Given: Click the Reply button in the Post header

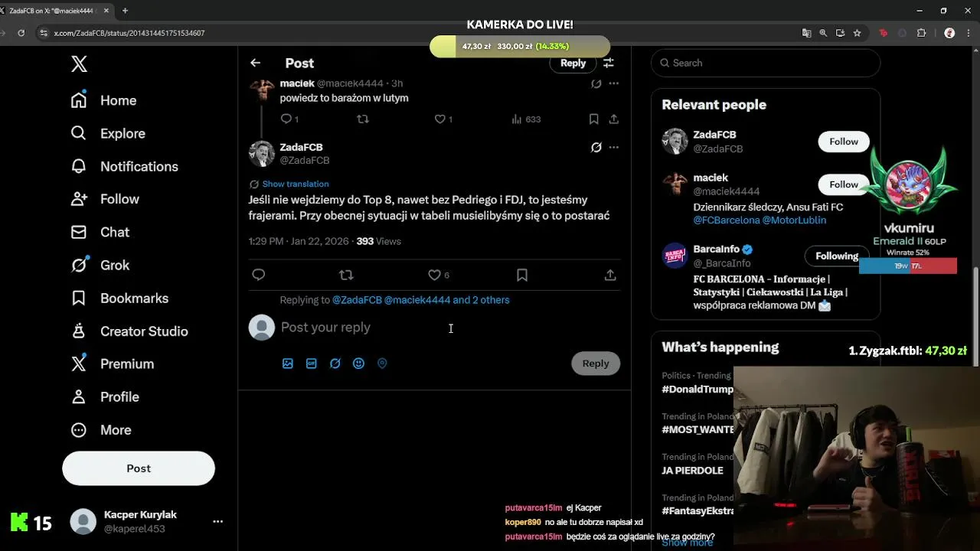Looking at the screenshot, I should pos(573,63).
